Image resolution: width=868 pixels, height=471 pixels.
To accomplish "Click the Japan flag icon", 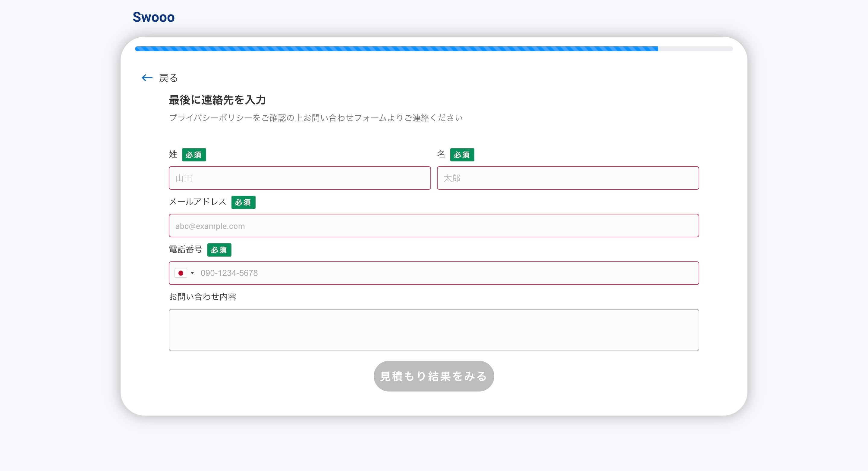I will pos(181,273).
